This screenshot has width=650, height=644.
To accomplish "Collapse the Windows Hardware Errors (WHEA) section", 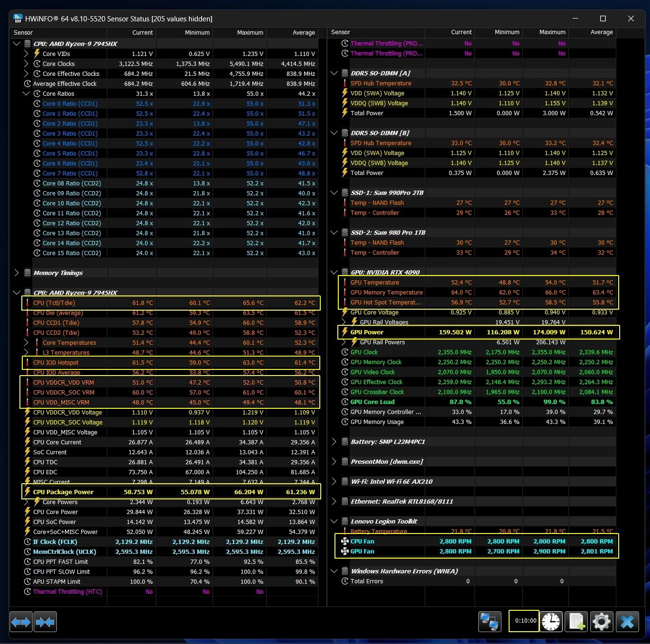I will tap(334, 571).
